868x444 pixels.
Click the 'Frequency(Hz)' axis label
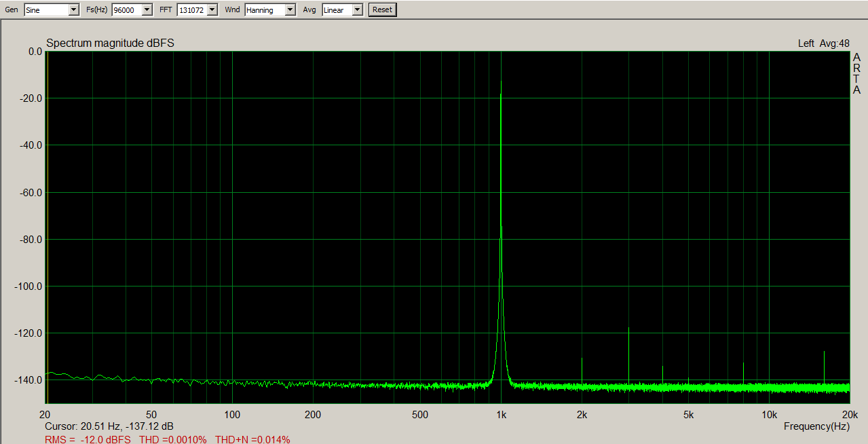point(816,426)
